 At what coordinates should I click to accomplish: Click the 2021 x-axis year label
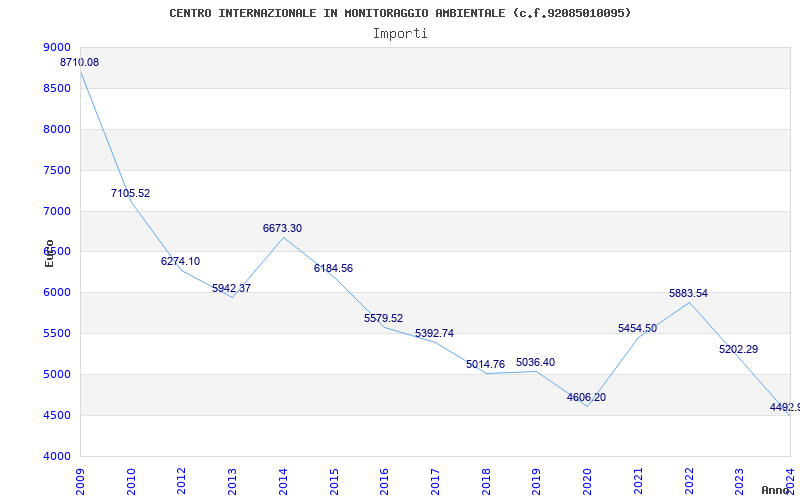click(638, 482)
